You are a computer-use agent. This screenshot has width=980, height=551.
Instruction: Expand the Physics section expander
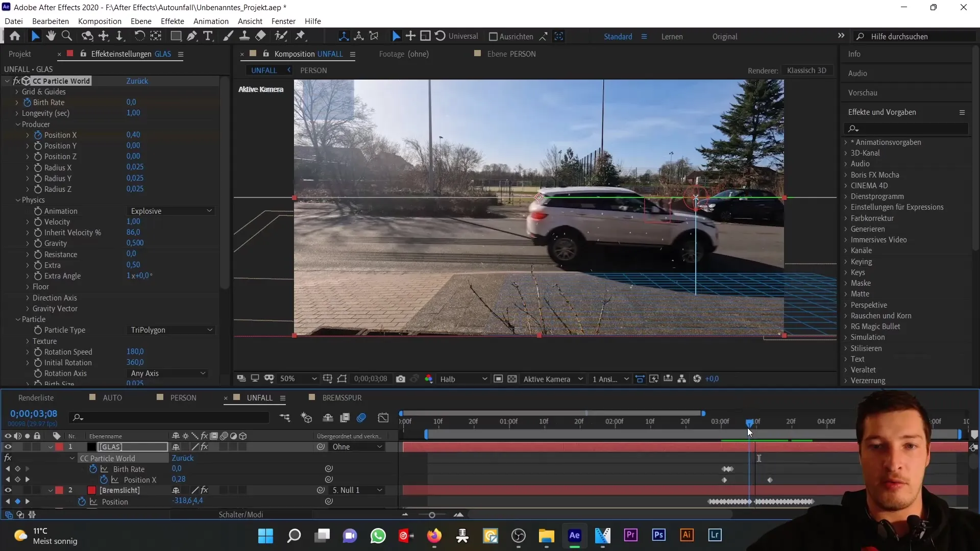(17, 200)
